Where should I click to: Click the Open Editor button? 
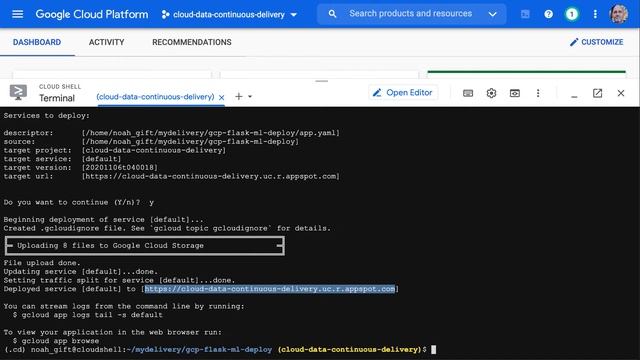click(403, 93)
